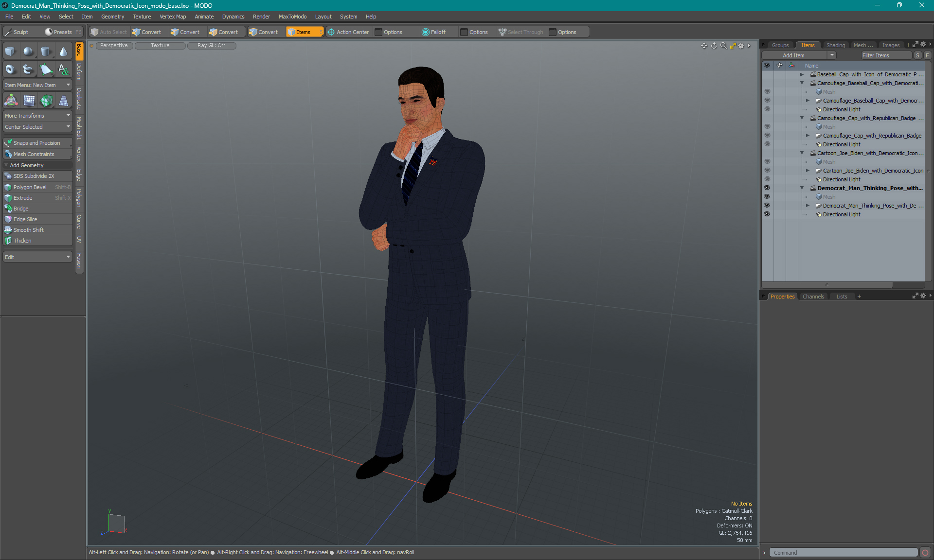Switch to the Shading tab

[835, 45]
